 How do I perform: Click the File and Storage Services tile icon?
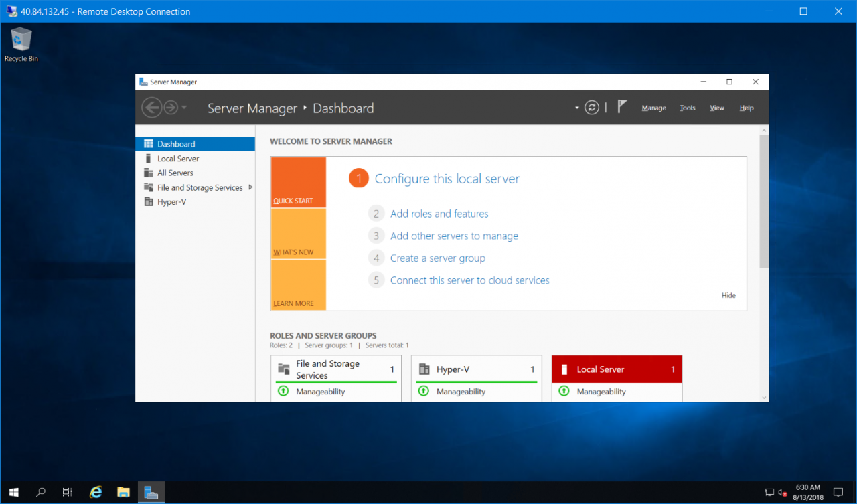click(x=284, y=369)
